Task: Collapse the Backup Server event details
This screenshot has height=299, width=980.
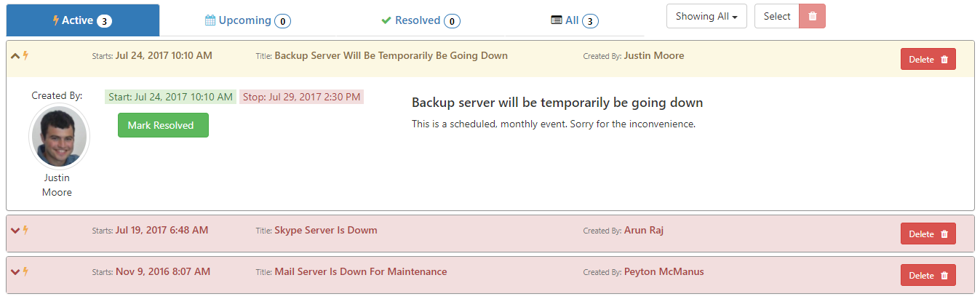Action: click(15, 55)
